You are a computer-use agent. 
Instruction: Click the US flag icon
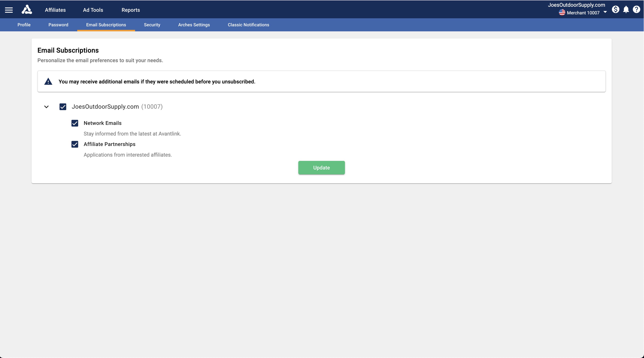point(562,13)
